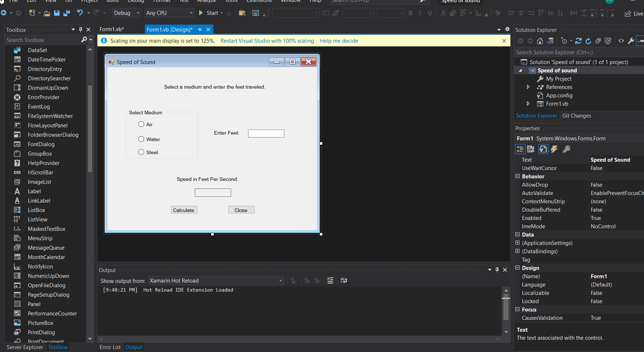The height and width of the screenshot is (352, 644).
Task: Click the Save All icon
Action: click(x=67, y=13)
